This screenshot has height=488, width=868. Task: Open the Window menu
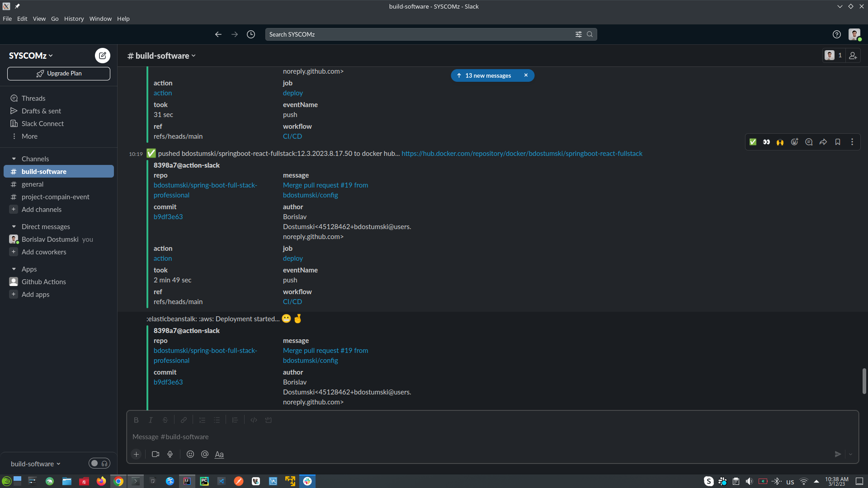point(100,19)
